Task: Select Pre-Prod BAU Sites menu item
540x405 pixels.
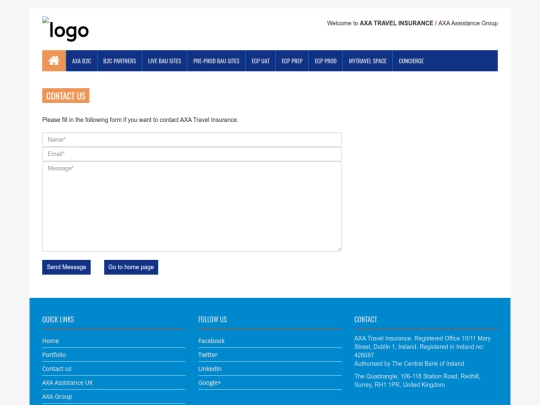Action: pos(216,61)
